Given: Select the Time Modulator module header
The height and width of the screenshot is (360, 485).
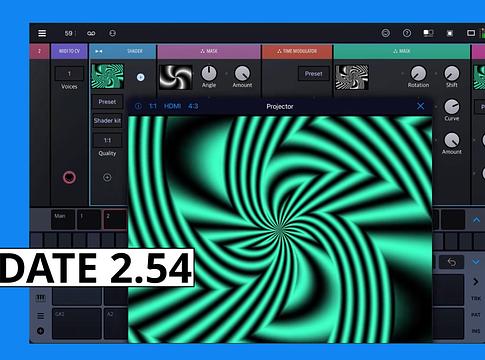Looking at the screenshot, I should click(x=297, y=51).
